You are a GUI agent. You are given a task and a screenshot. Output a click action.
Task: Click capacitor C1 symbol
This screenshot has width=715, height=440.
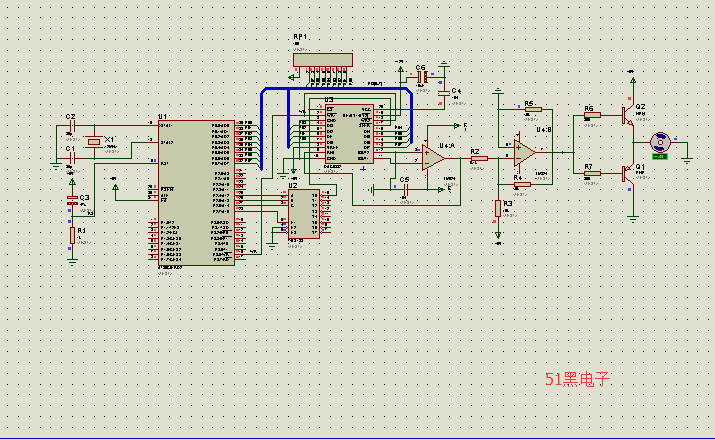[x=71, y=158]
